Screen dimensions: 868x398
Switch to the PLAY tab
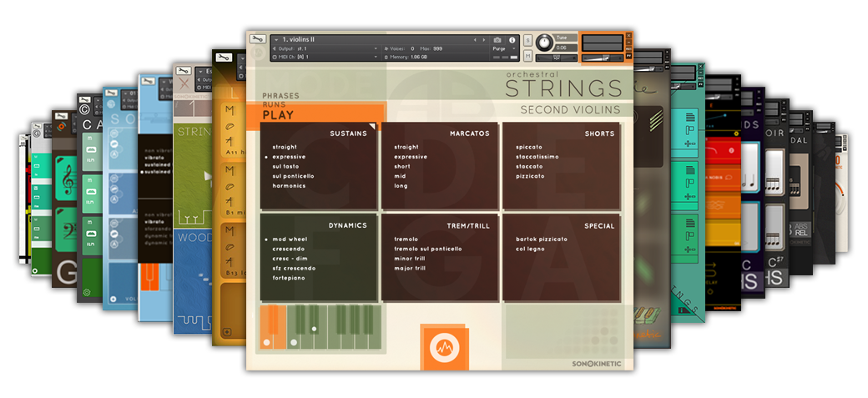click(278, 116)
